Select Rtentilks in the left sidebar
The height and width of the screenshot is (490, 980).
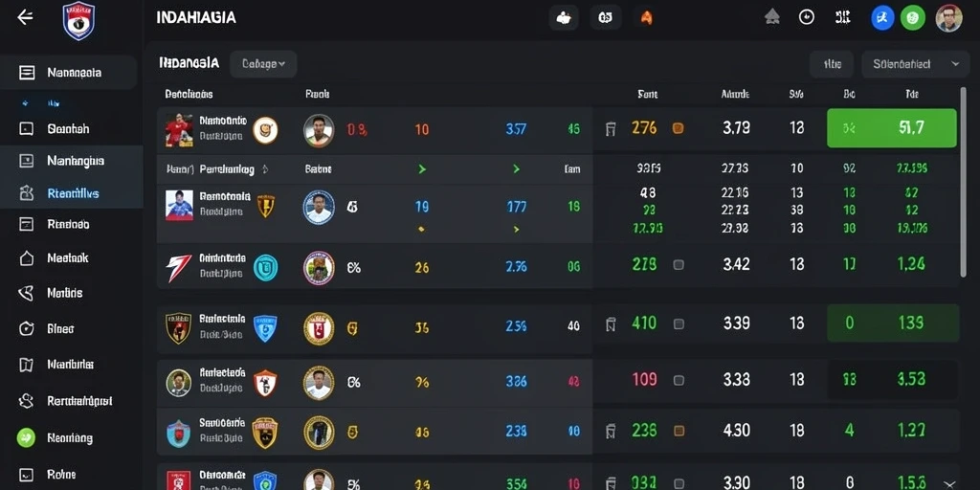(73, 193)
